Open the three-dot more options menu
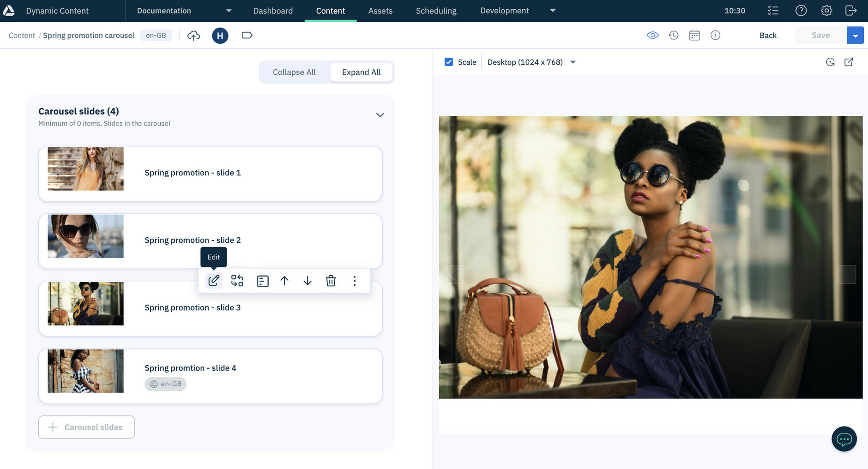Image resolution: width=868 pixels, height=469 pixels. point(355,281)
